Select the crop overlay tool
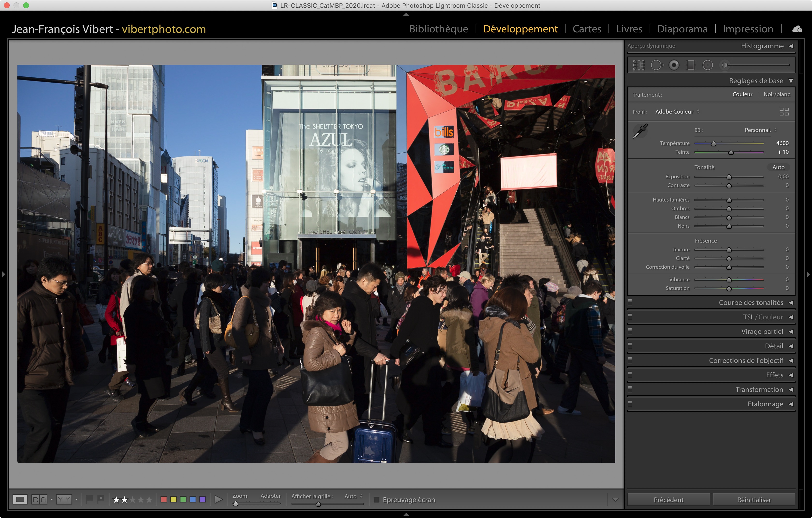 pyautogui.click(x=638, y=65)
